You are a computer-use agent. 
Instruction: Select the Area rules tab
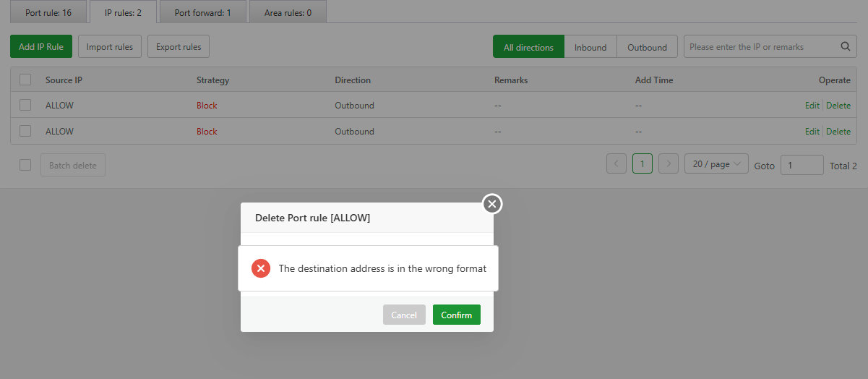point(288,12)
